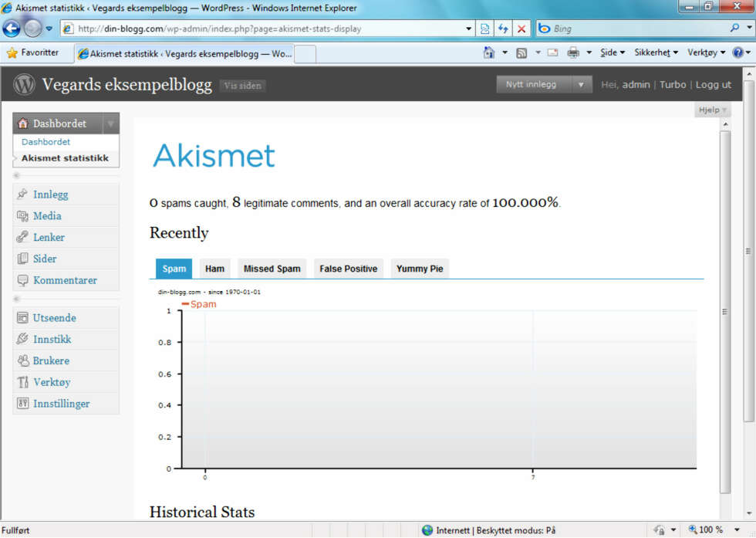Click the Media icon in sidebar
The width and height of the screenshot is (756, 538).
click(22, 215)
